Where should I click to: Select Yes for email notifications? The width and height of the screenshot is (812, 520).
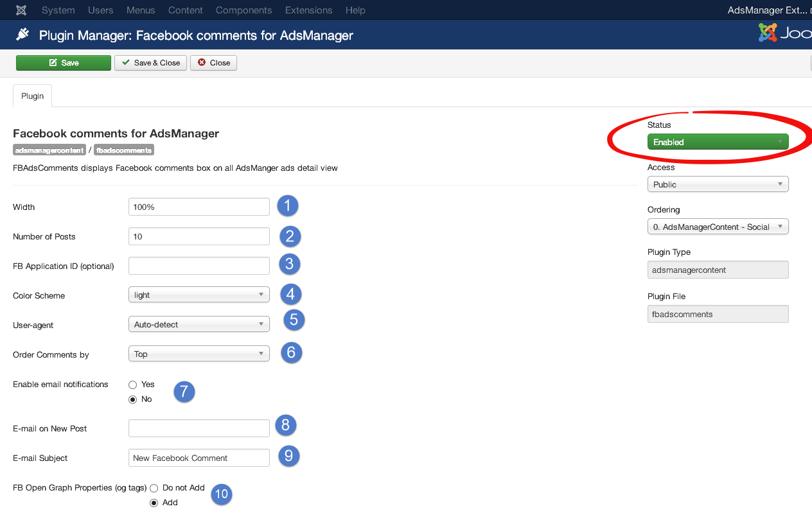(133, 385)
